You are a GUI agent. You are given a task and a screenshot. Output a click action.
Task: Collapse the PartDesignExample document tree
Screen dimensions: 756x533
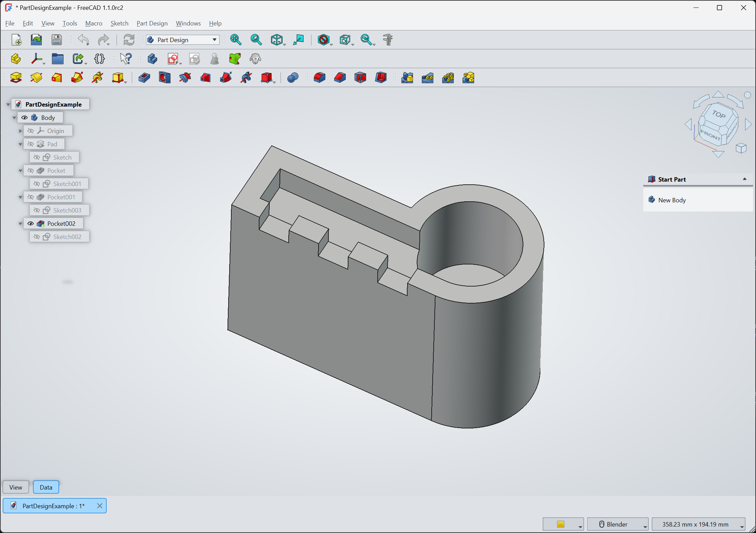pos(8,104)
